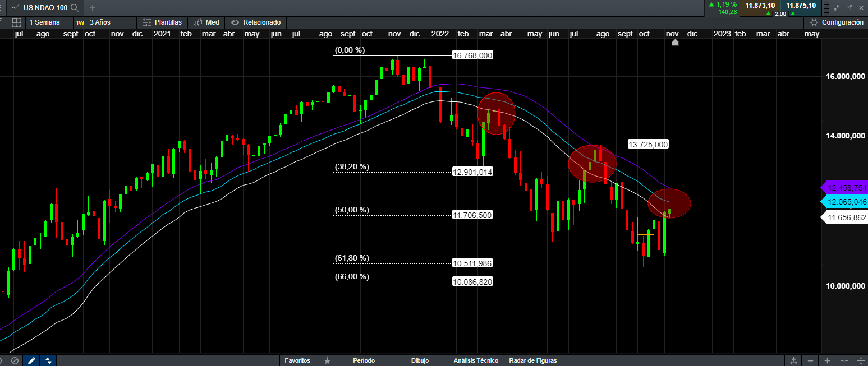This screenshot has height=366, width=868.
Task: Click the crossed-circle delete drawings icon
Action: 15,360
